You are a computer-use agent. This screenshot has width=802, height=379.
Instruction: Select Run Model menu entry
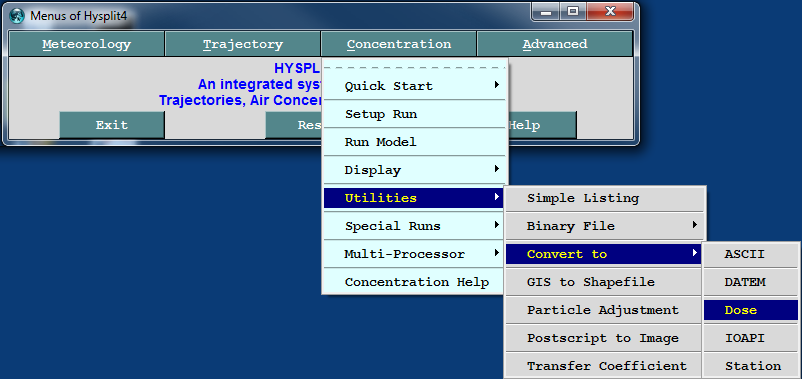tap(415, 142)
